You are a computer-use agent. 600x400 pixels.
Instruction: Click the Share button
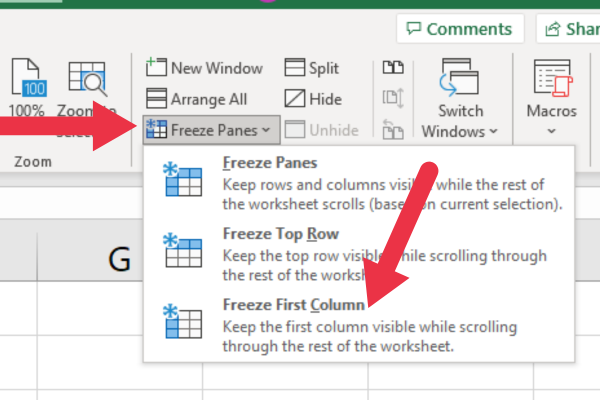[x=568, y=29]
